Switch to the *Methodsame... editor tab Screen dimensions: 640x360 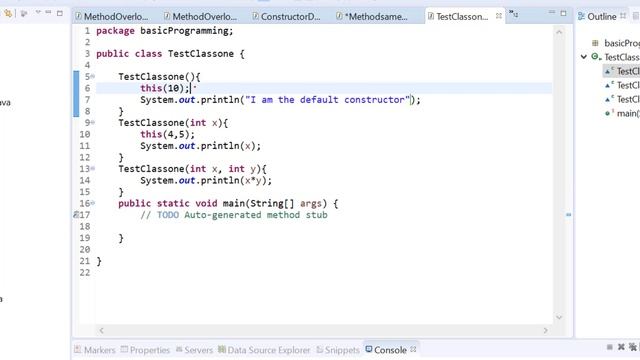point(372,17)
